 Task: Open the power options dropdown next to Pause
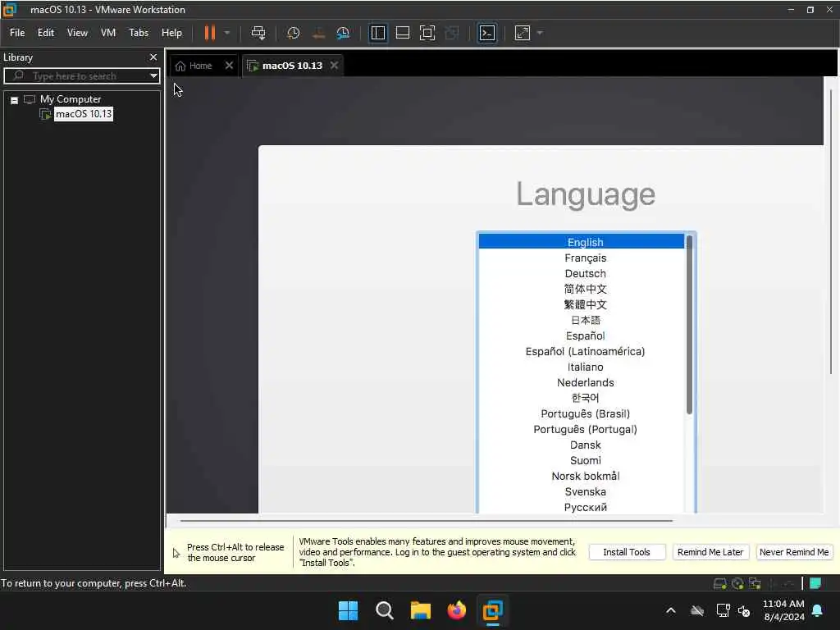point(227,33)
